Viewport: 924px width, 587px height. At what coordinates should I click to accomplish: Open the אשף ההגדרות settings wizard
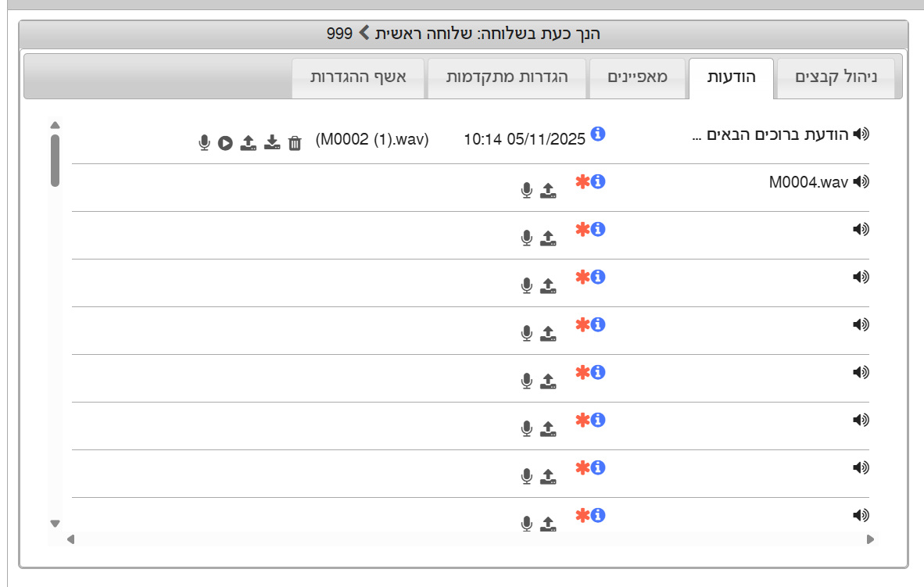click(x=358, y=77)
